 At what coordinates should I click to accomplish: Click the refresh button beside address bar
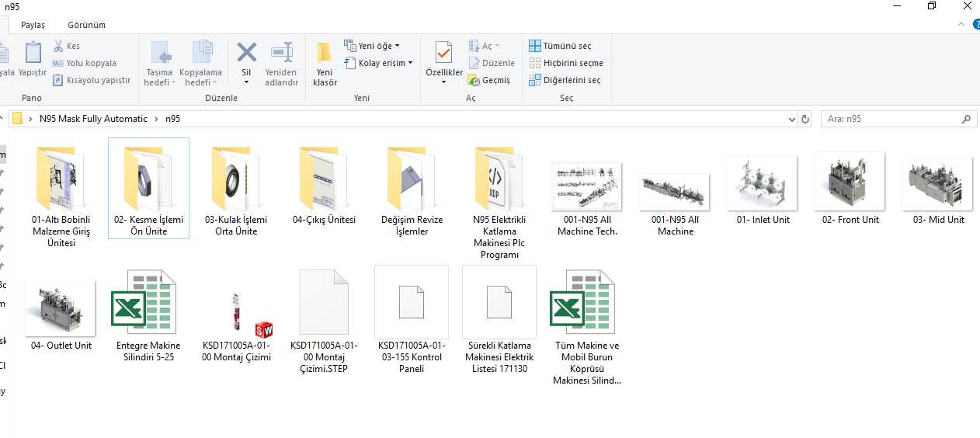(805, 120)
